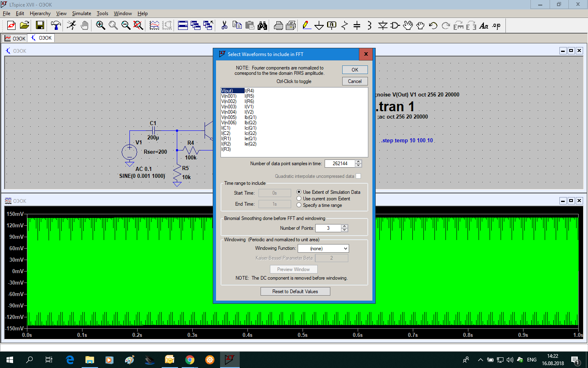The image size is (588, 368).
Task: Open the Tools menu
Action: coord(102,13)
